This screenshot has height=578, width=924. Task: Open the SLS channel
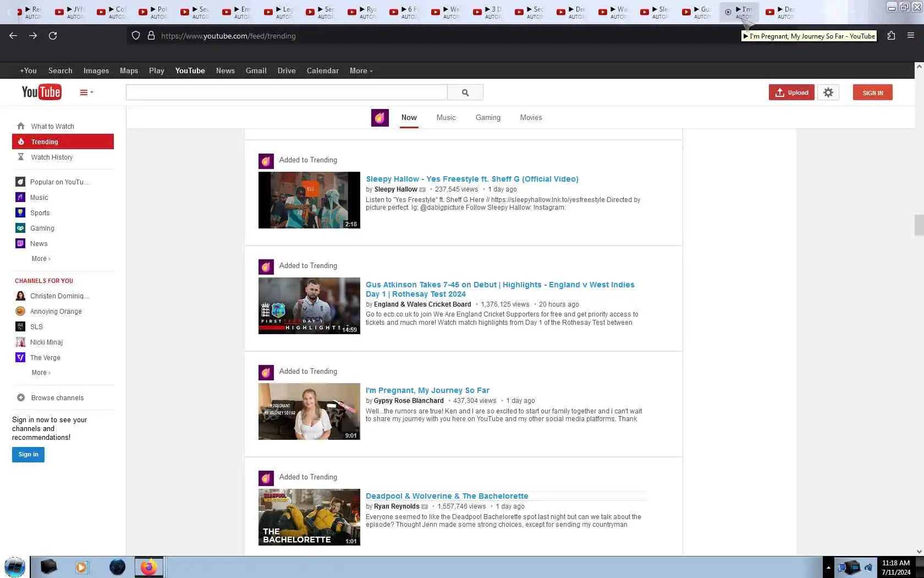pyautogui.click(x=36, y=327)
